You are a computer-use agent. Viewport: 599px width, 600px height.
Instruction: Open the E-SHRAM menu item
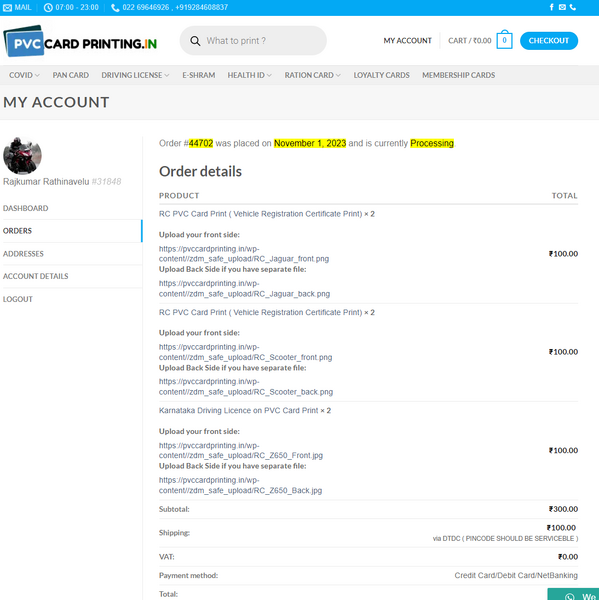click(199, 75)
